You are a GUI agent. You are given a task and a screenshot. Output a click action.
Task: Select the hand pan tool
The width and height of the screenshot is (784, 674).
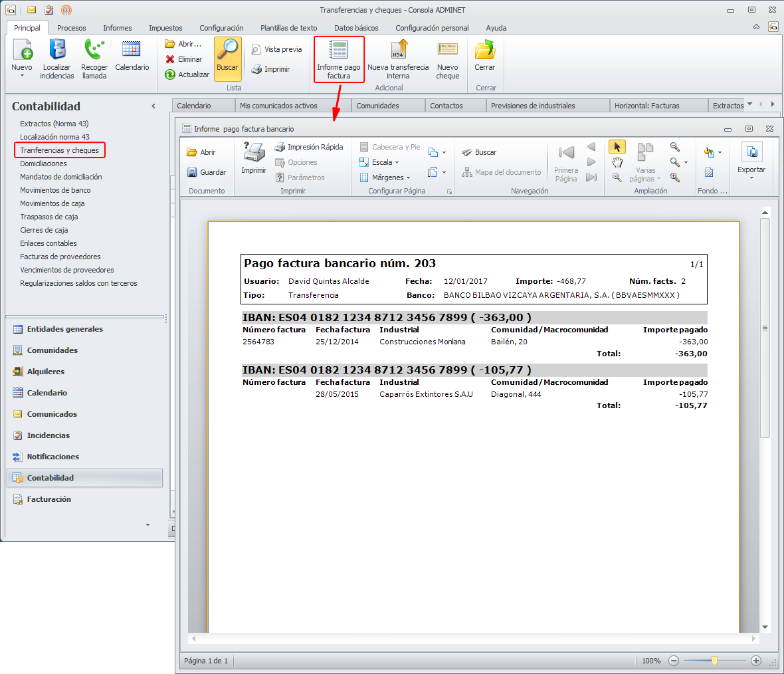(x=617, y=163)
